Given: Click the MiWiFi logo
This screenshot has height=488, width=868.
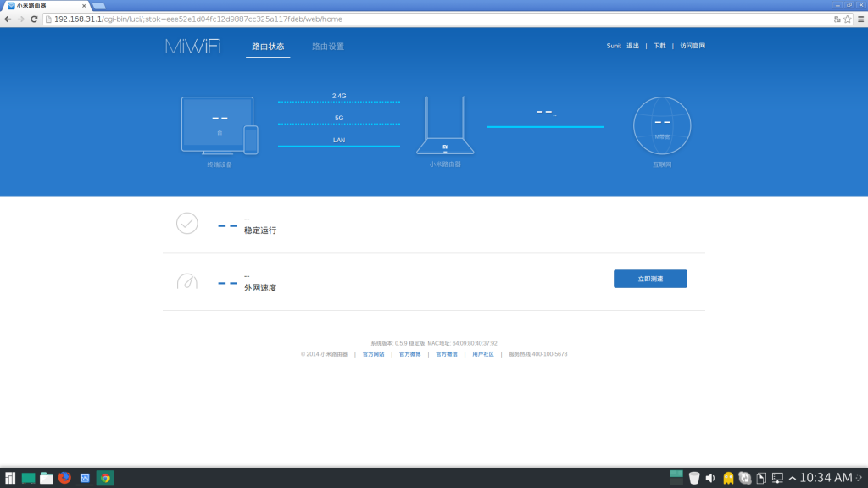Looking at the screenshot, I should pyautogui.click(x=192, y=47).
